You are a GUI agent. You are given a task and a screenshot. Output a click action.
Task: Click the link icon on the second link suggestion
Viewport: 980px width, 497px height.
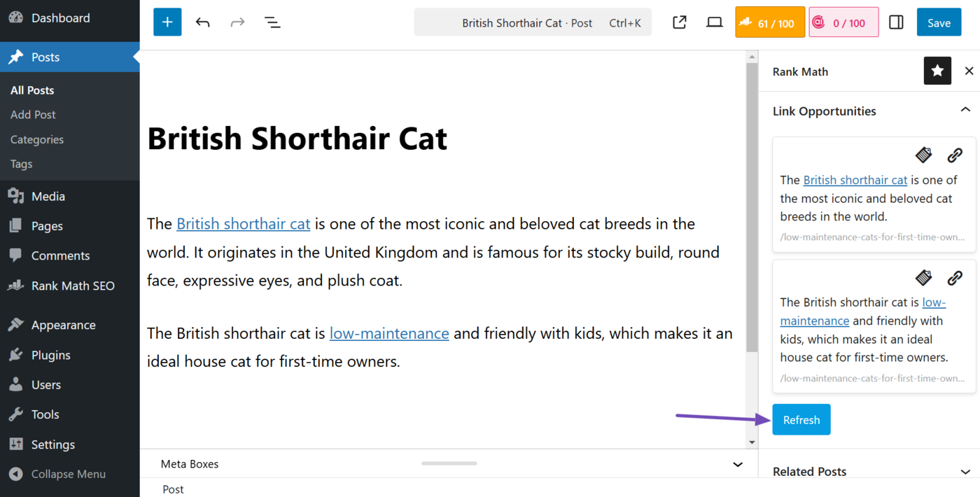(955, 278)
